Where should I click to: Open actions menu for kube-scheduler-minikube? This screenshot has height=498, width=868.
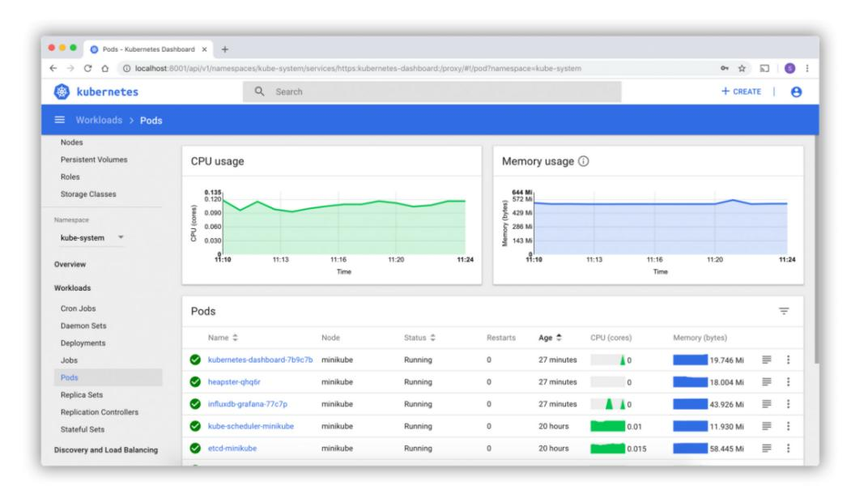coord(789,426)
